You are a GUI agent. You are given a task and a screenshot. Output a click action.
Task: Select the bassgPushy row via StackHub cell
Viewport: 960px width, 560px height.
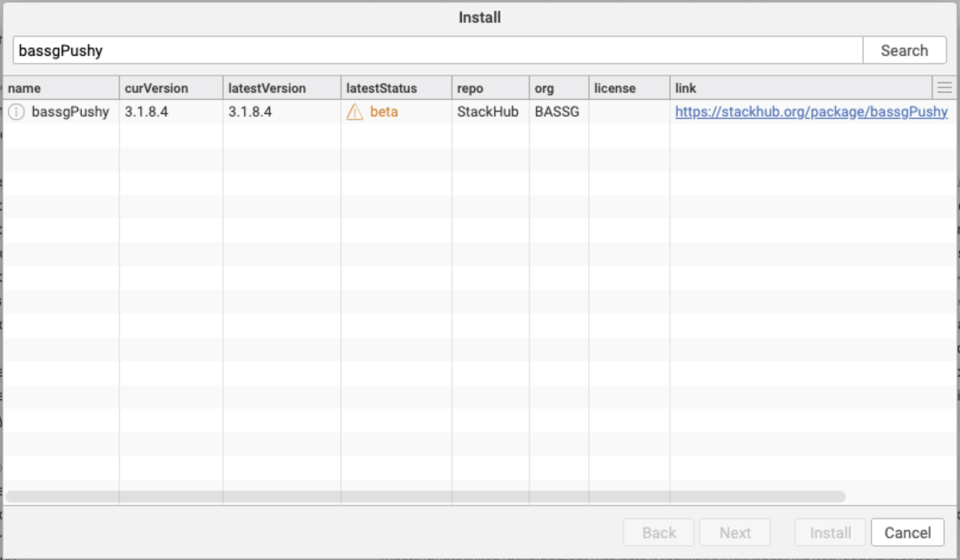pyautogui.click(x=487, y=112)
